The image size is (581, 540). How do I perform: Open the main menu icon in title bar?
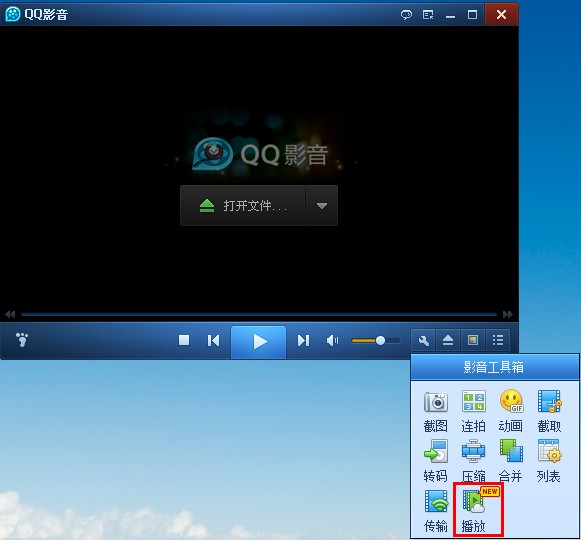click(x=428, y=15)
